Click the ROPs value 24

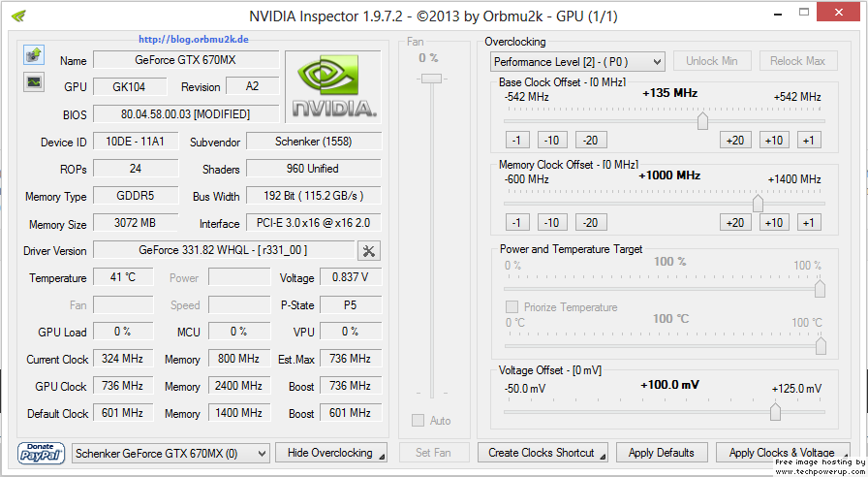[136, 169]
